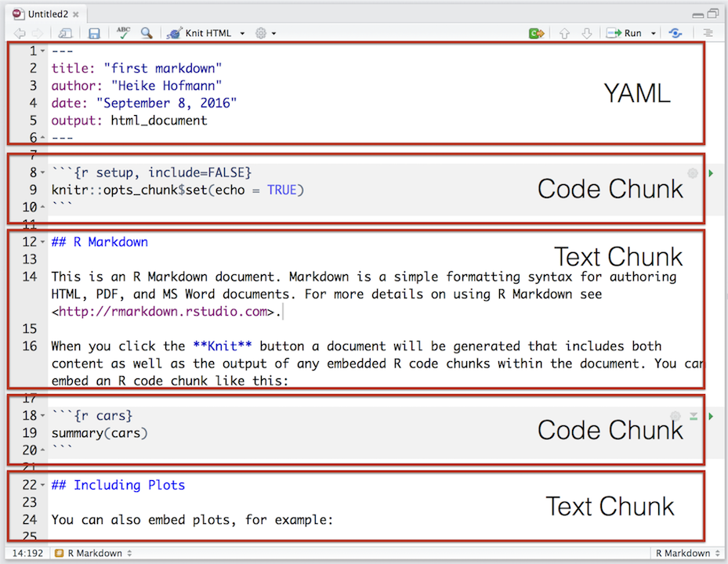Screen dimensions: 728x564
Task: Collapse the YAML header at line 1
Action: (x=43, y=51)
